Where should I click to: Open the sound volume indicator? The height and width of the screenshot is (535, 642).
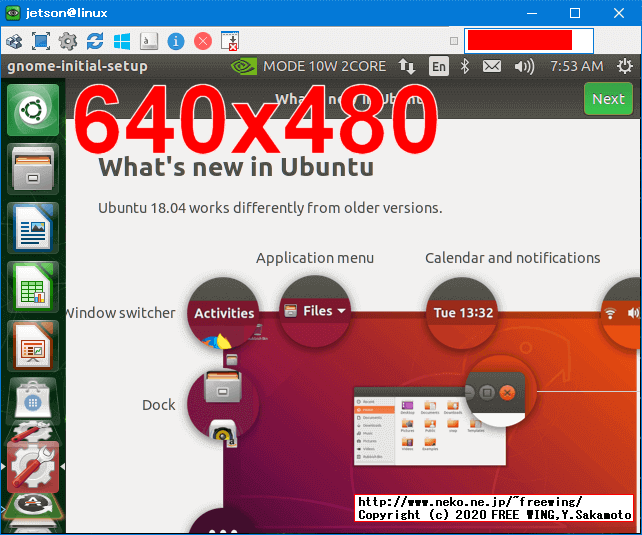tap(524, 66)
